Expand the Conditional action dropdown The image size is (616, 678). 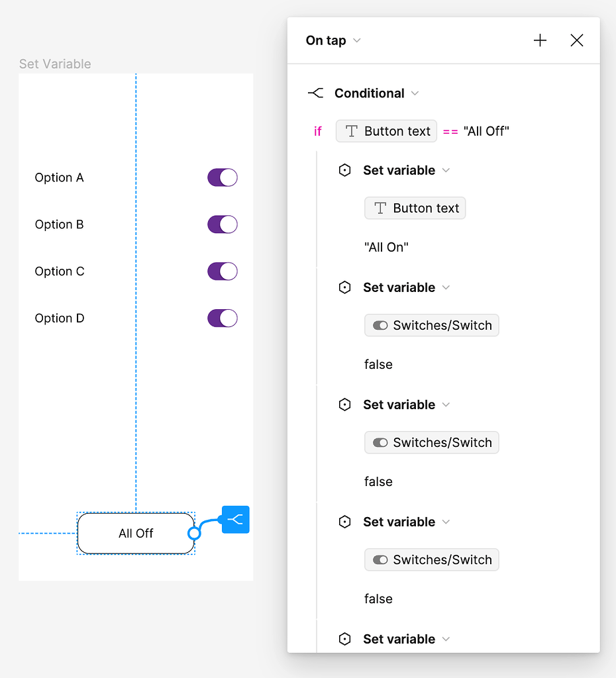coord(415,93)
